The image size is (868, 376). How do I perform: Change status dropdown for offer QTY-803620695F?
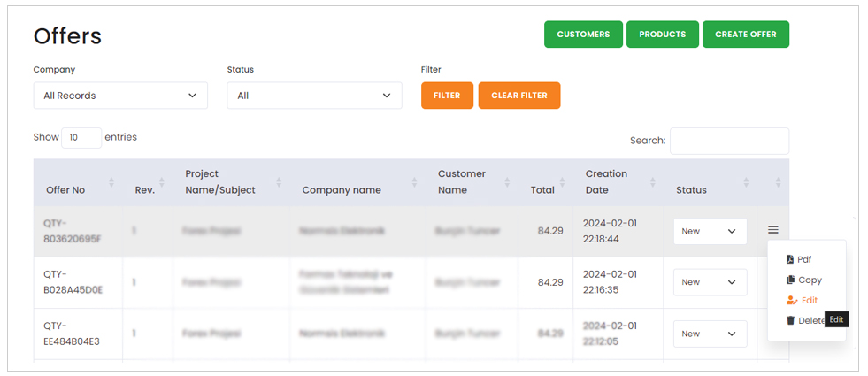point(710,231)
